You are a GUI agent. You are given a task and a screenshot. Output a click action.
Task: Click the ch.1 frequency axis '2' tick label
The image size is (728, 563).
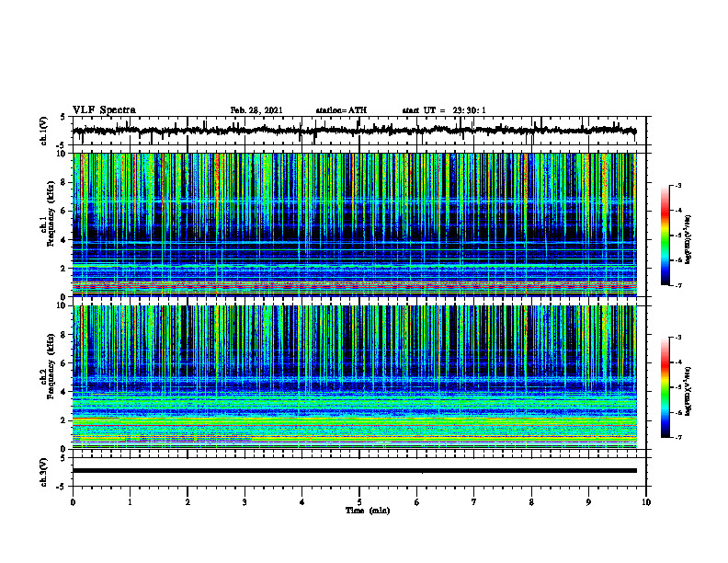[64, 269]
